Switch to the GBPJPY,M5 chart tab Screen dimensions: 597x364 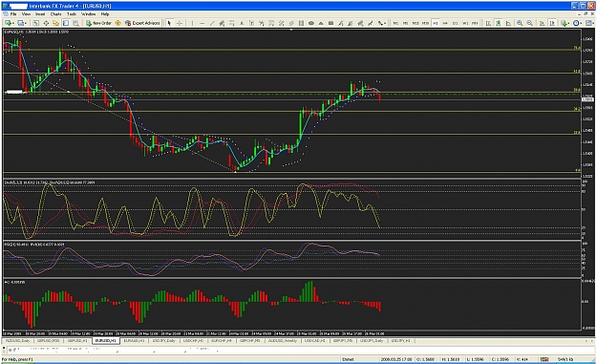tap(343, 340)
